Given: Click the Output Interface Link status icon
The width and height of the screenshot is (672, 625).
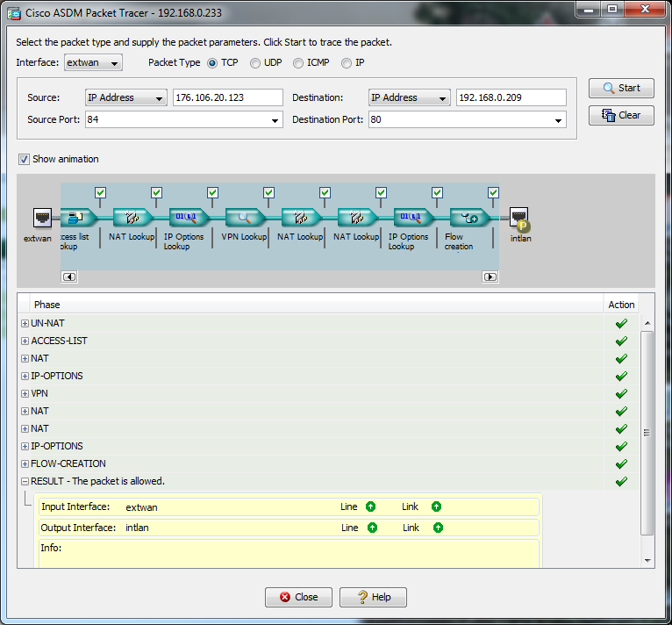Looking at the screenshot, I should (x=438, y=528).
